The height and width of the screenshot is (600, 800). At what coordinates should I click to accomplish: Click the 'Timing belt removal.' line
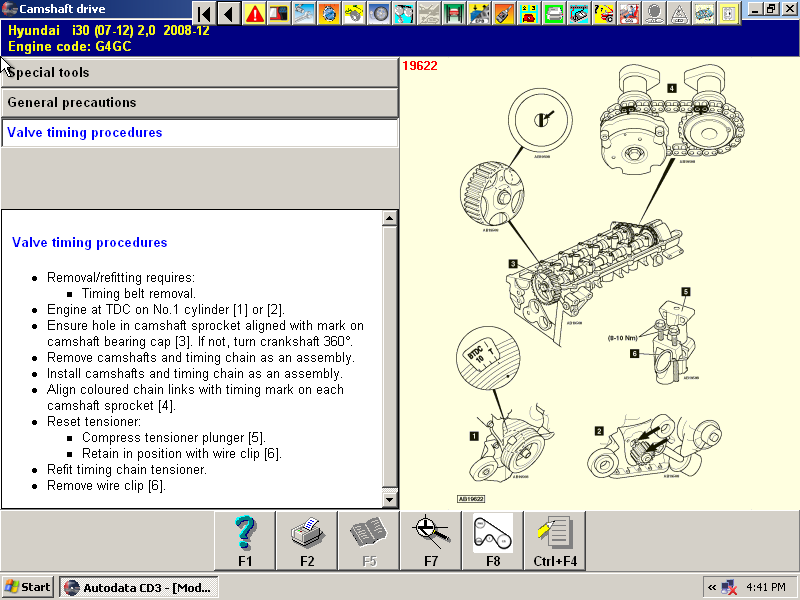139,293
